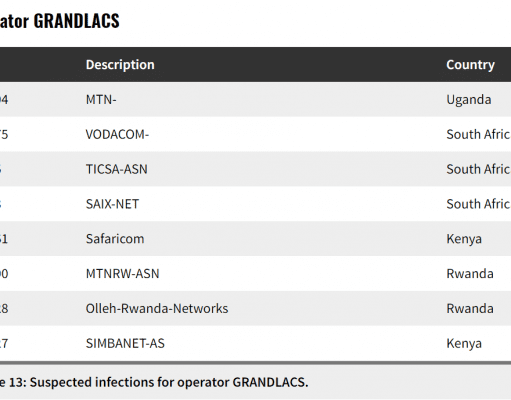Click the Uganda country cell
511x400 pixels.
tap(469, 100)
